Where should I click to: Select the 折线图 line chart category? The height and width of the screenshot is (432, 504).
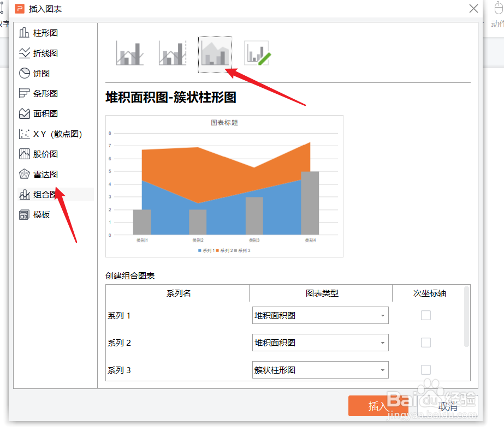point(55,53)
